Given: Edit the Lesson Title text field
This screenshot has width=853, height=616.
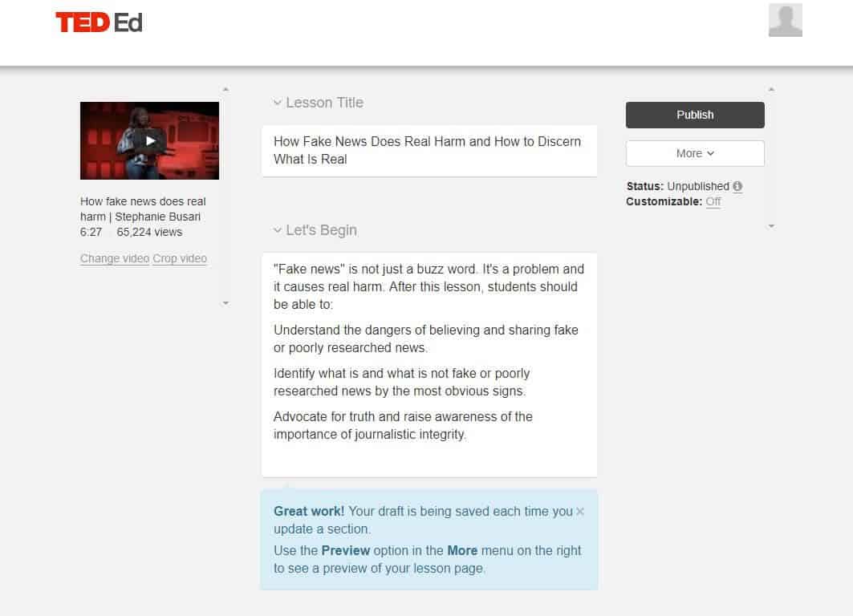Looking at the screenshot, I should pos(429,151).
